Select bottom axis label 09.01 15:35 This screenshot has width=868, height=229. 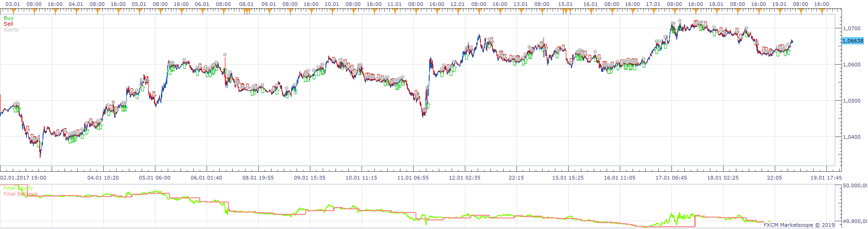tap(310, 178)
